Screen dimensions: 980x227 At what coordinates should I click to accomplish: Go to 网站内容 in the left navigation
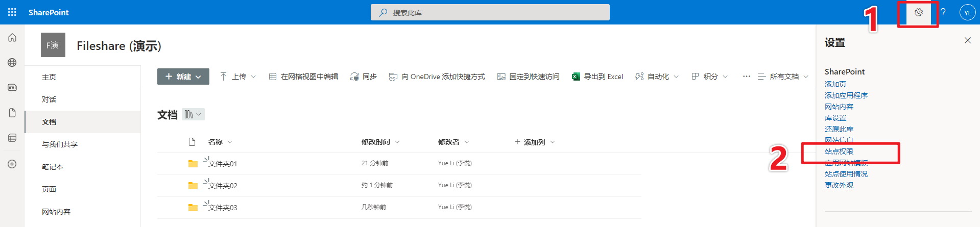[x=56, y=212]
